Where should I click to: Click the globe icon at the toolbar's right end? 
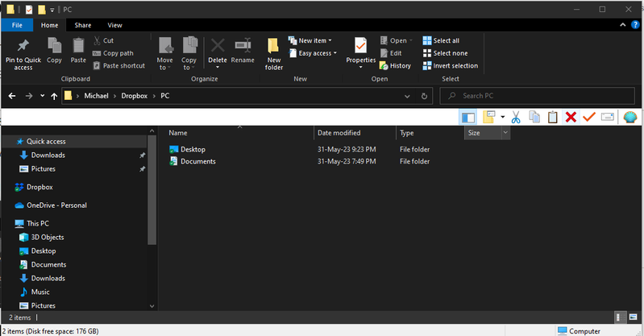click(x=629, y=117)
